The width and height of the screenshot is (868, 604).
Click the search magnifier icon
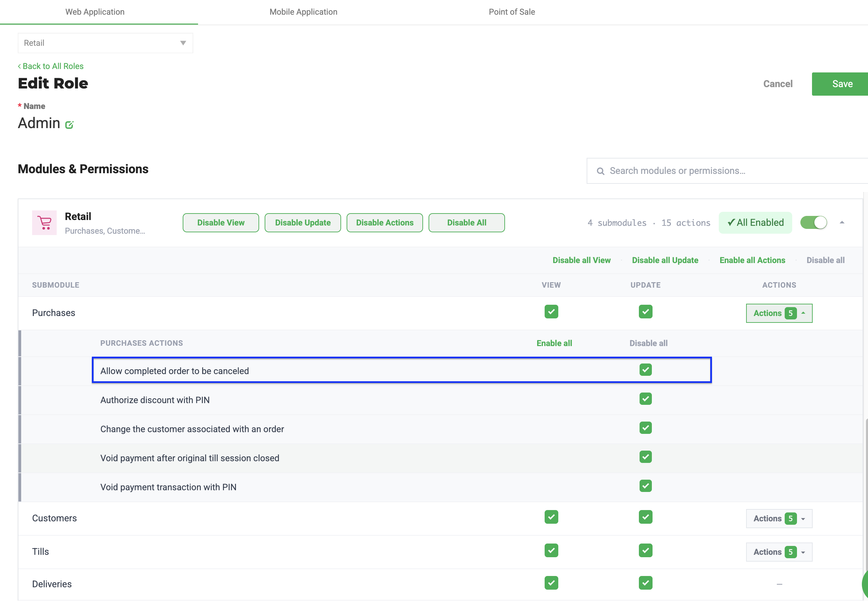point(600,171)
